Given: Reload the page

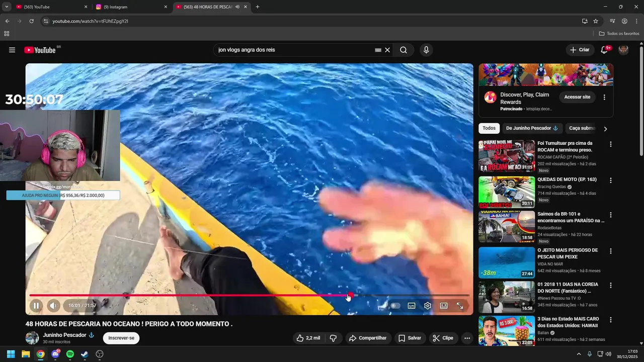Looking at the screenshot, I should [31, 21].
